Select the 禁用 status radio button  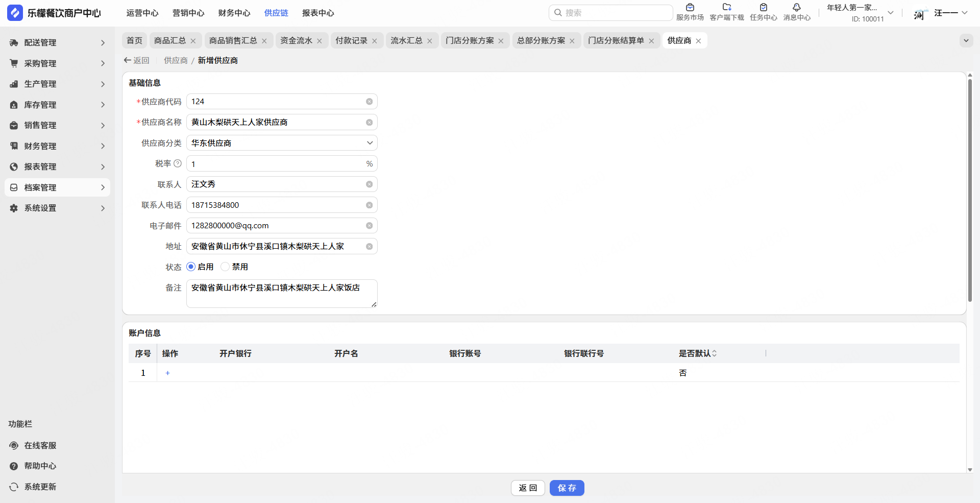click(225, 267)
